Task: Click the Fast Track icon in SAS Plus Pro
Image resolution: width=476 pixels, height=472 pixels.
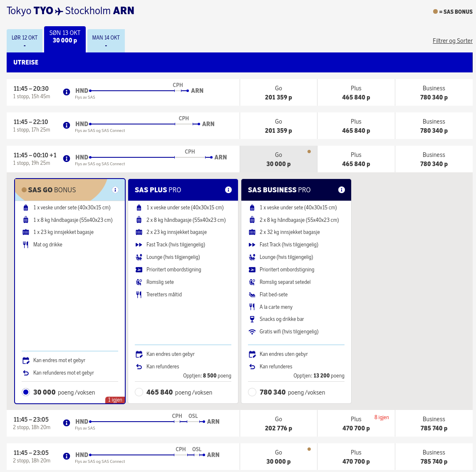Action: coord(139,245)
